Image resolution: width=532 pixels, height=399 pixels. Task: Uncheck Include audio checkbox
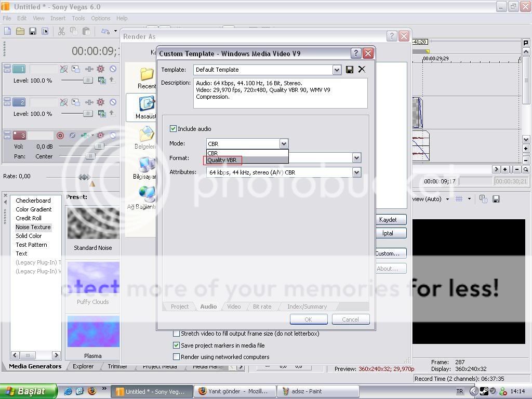click(173, 129)
